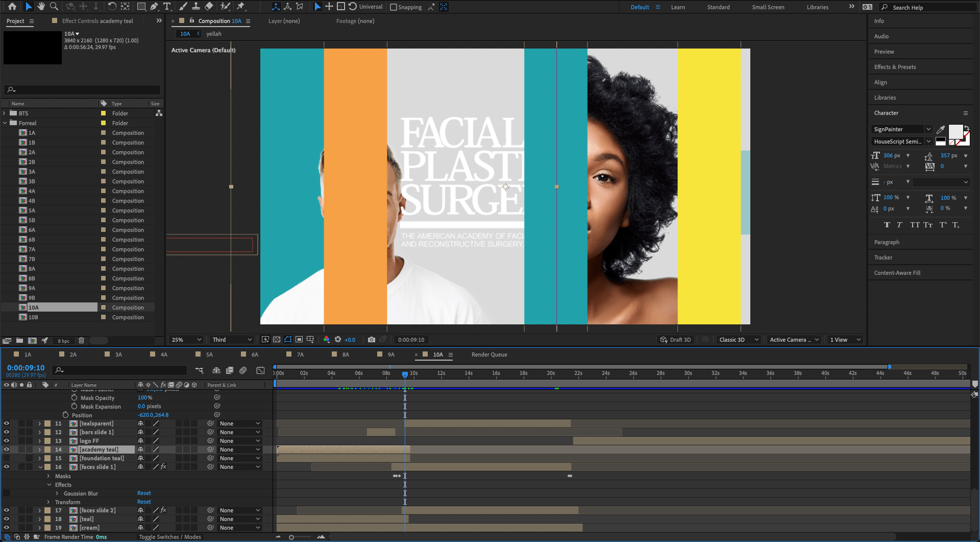980x542 pixels.
Task: Select the Brush tool
Action: coord(183,7)
